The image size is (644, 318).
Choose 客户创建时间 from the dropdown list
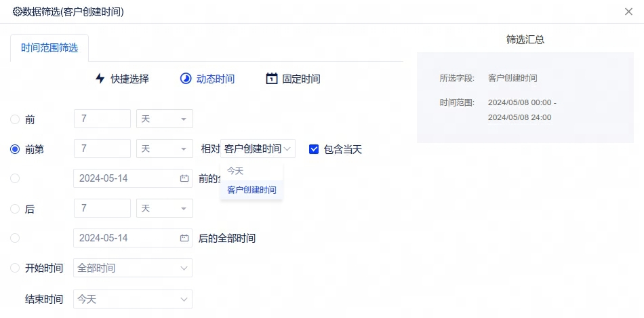point(251,190)
